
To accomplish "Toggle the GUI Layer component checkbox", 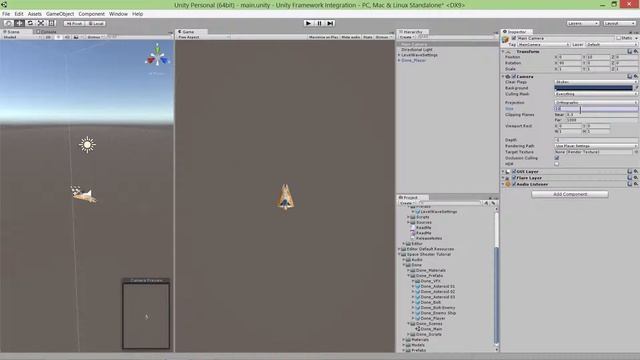I will (x=514, y=172).
